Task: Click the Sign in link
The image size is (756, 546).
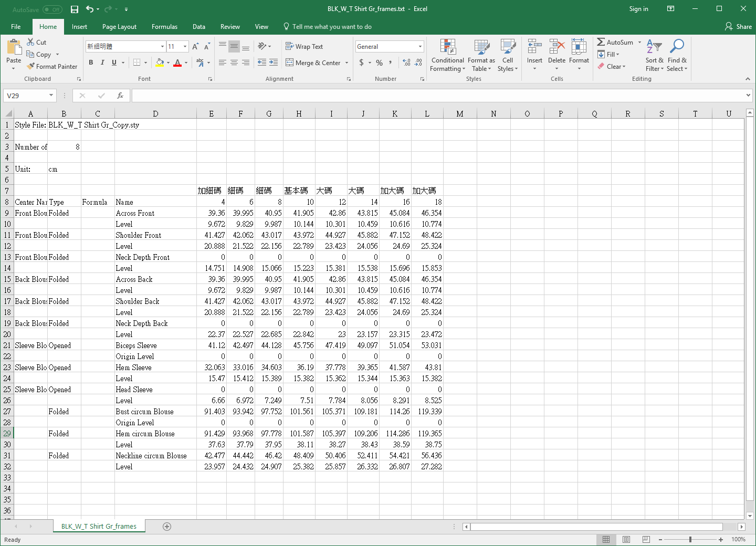Action: pyautogui.click(x=638, y=9)
